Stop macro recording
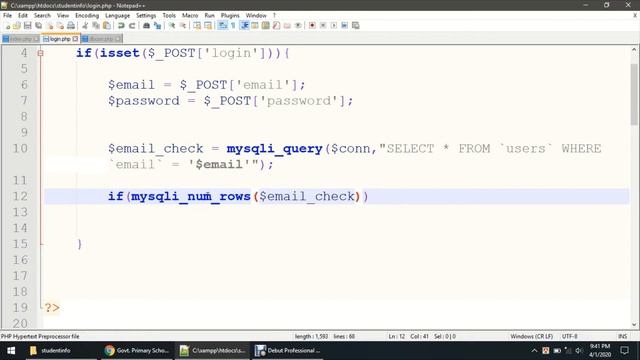The image size is (640, 360). [x=323, y=25]
